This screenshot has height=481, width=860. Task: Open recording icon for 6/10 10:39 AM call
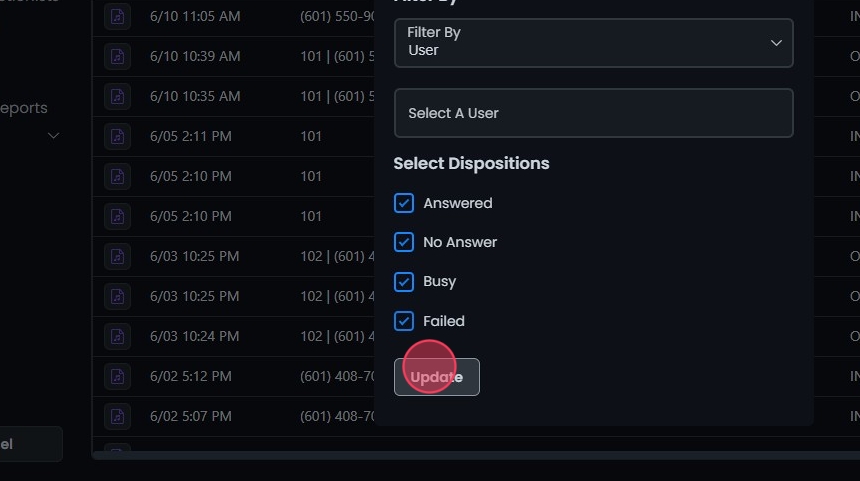[x=118, y=57]
